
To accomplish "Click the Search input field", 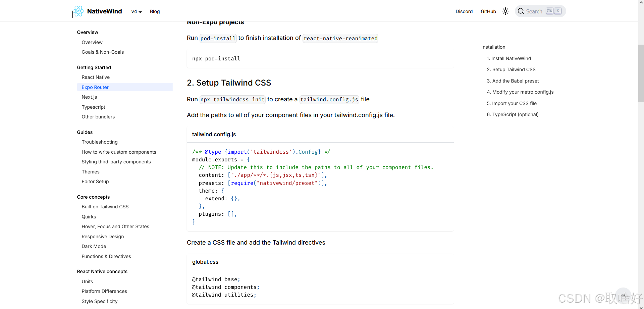I will (x=540, y=11).
